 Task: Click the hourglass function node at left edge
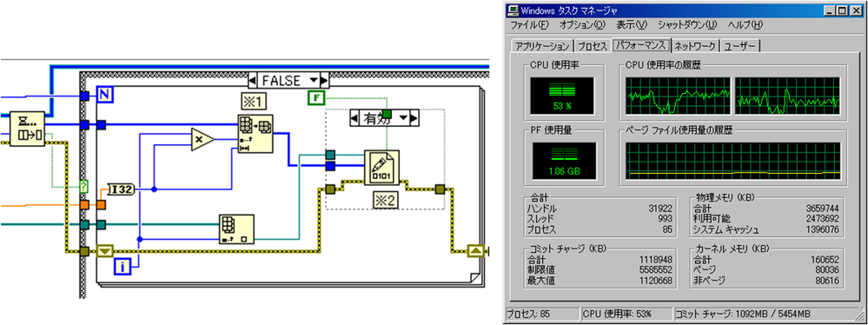pyautogui.click(x=27, y=129)
